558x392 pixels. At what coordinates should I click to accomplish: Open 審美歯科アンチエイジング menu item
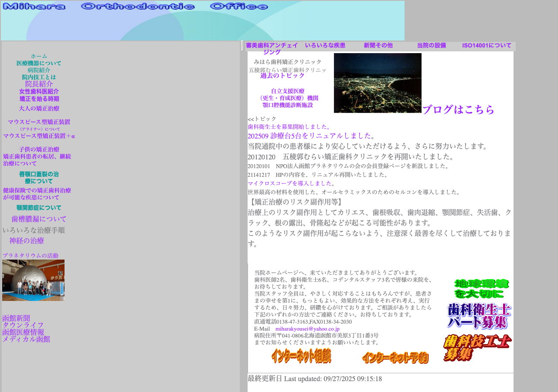point(272,48)
